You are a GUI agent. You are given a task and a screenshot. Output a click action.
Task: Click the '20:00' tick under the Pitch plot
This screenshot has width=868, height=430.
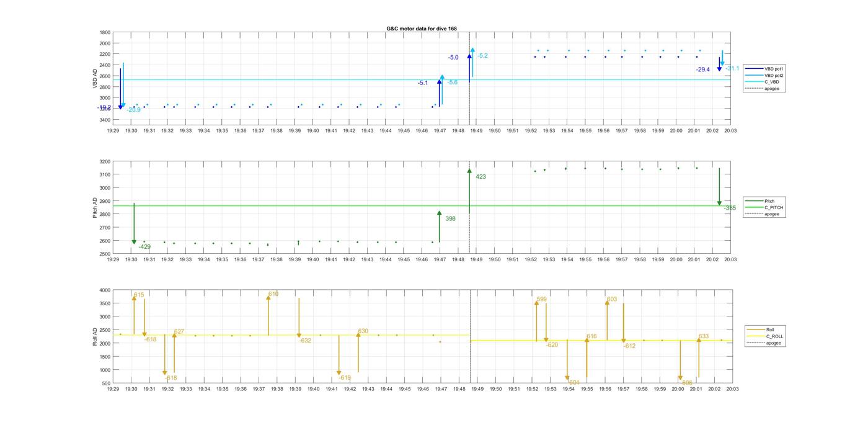[676, 260]
